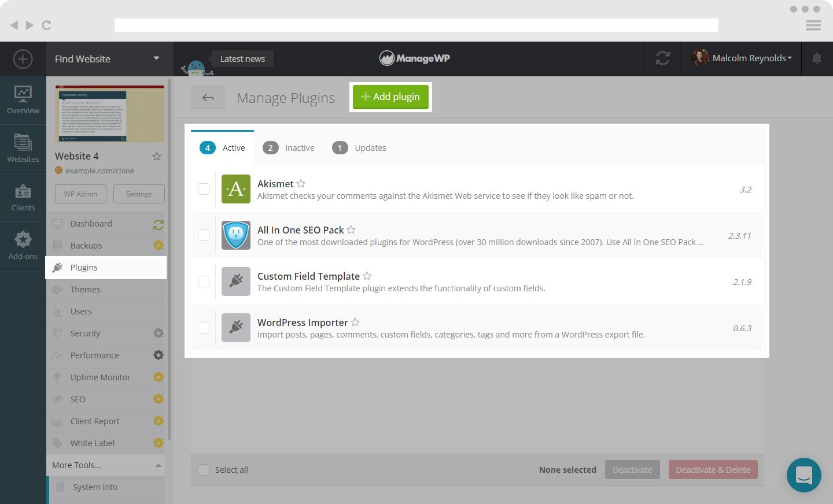Check the All In One SEO Pack checkbox
This screenshot has width=833, height=504.
coord(204,235)
